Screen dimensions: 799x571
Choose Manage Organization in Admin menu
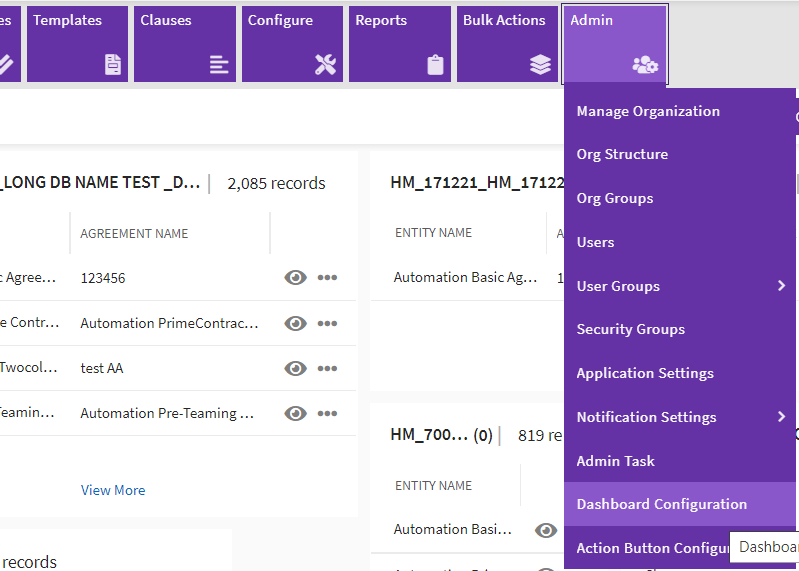tap(648, 111)
